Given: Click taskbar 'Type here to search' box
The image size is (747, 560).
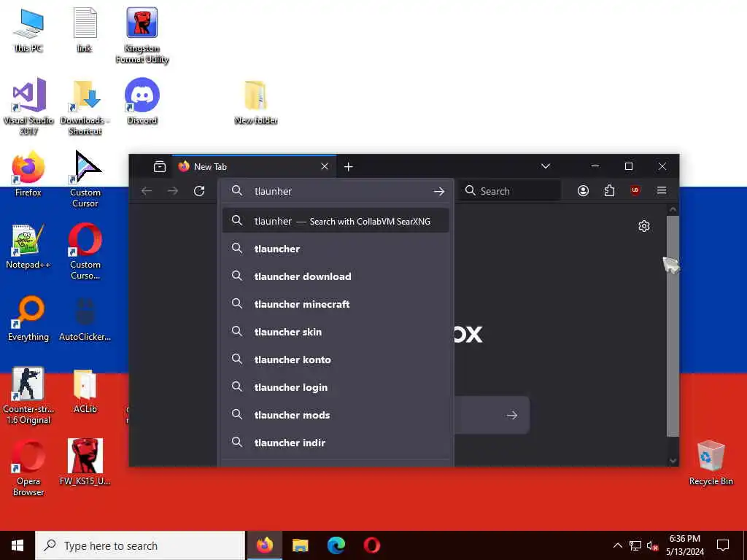Looking at the screenshot, I should (140, 545).
